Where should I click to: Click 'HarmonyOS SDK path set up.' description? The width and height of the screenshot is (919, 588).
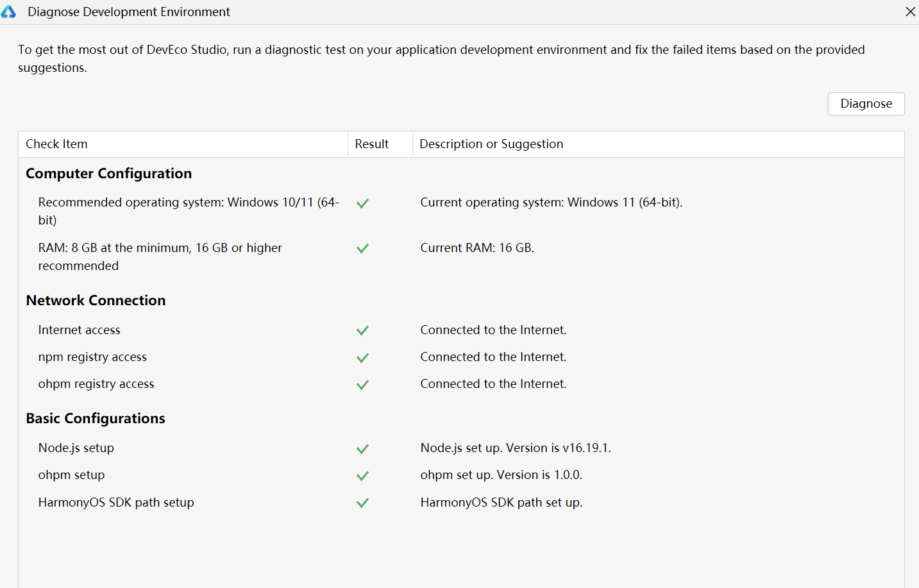click(x=502, y=503)
